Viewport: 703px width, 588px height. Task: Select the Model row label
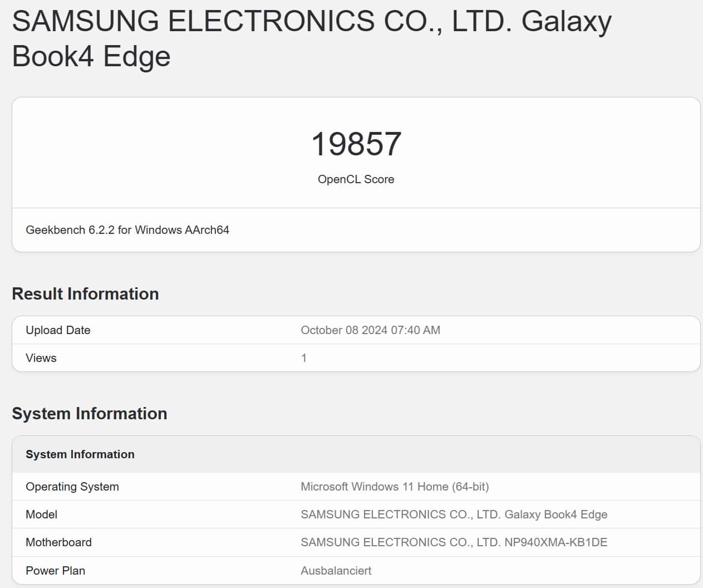[x=42, y=514]
